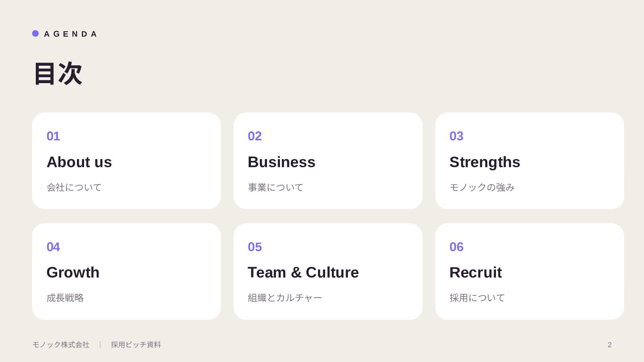Click section number 06
This screenshot has height=362, width=644.
click(x=457, y=247)
